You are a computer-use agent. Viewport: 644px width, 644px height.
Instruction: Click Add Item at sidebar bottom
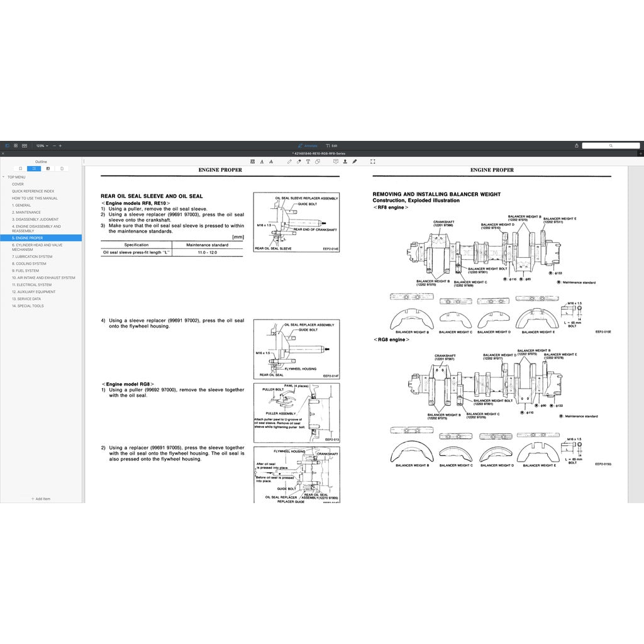41,499
